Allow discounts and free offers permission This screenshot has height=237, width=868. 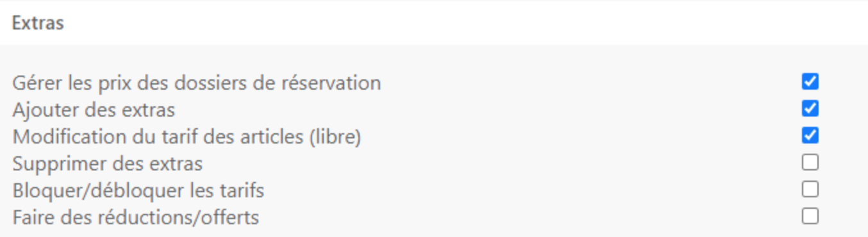(x=810, y=216)
